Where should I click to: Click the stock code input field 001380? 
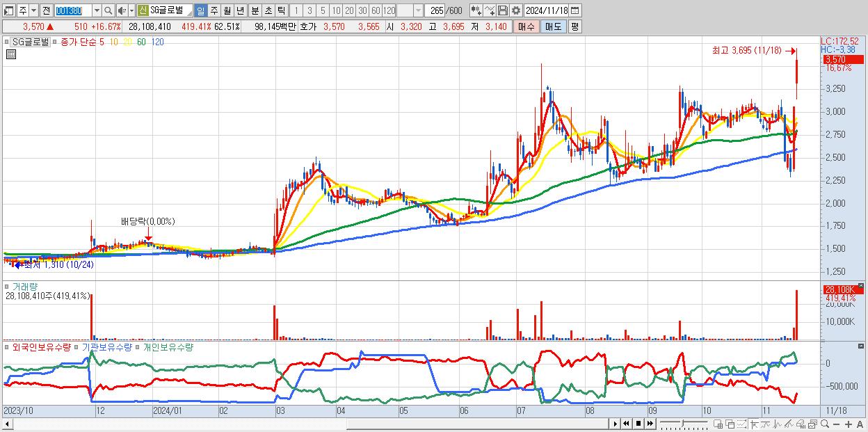click(72, 10)
